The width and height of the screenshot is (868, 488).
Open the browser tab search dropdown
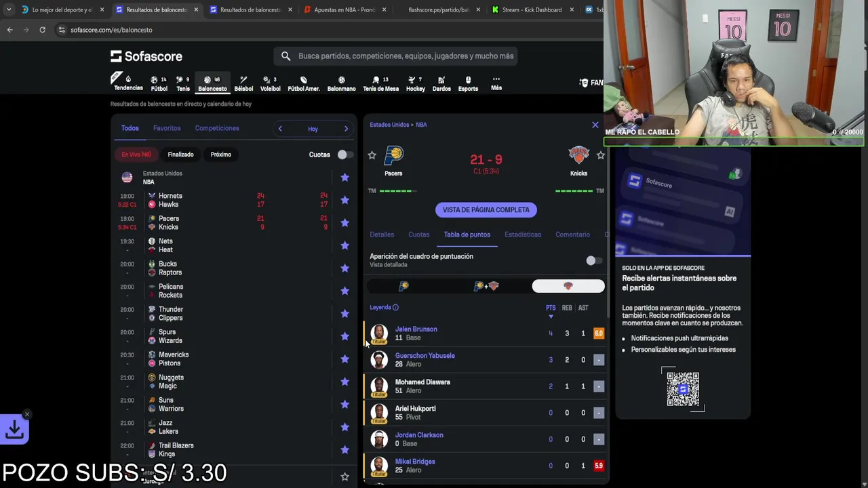(8, 9)
